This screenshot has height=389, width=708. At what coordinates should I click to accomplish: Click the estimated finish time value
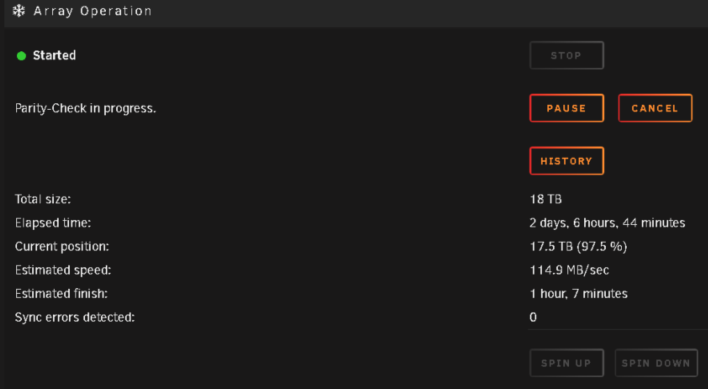[x=578, y=294]
